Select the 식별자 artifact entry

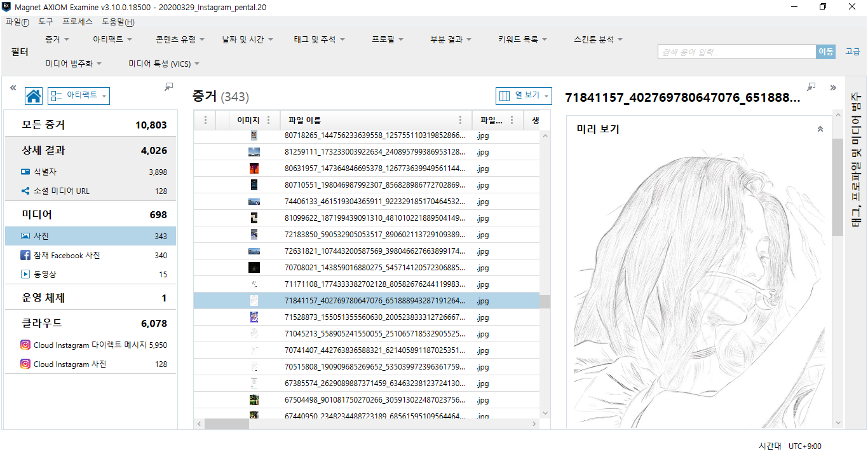tap(90, 172)
